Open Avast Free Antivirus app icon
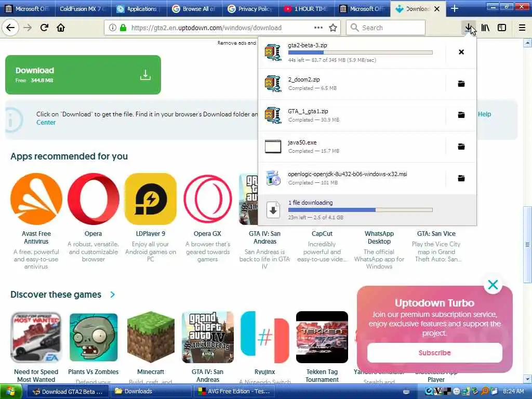 pyautogui.click(x=36, y=199)
